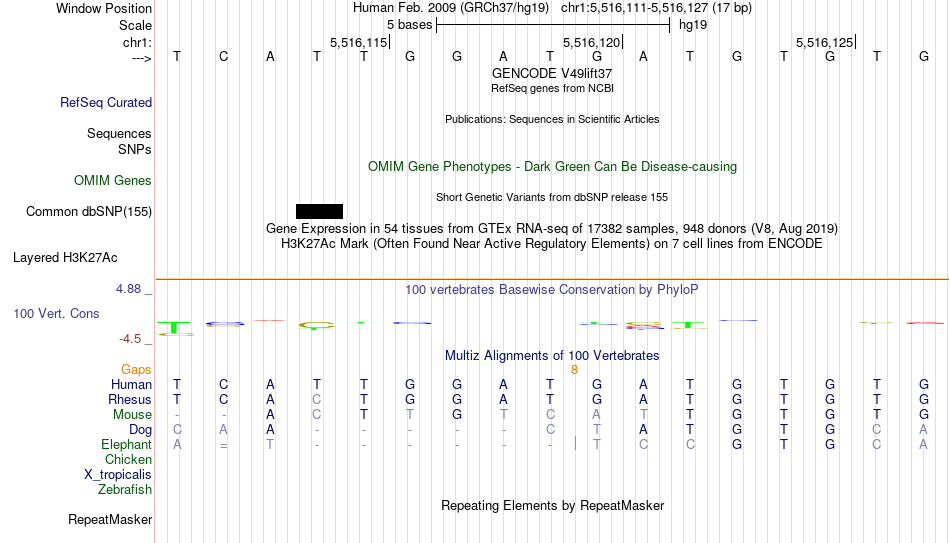Click the OMIM Gene Phenotypes title text
Screen dimensions: 950x543
click(552, 167)
